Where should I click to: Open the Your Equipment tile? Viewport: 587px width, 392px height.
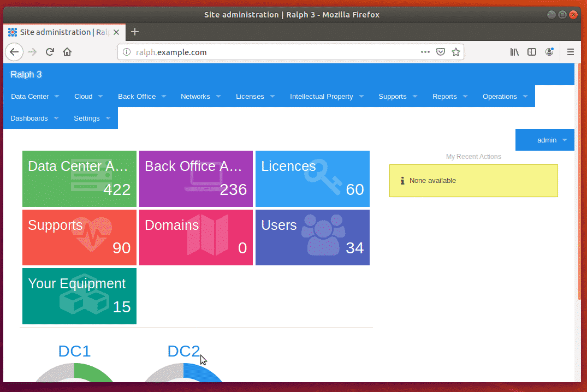79,296
